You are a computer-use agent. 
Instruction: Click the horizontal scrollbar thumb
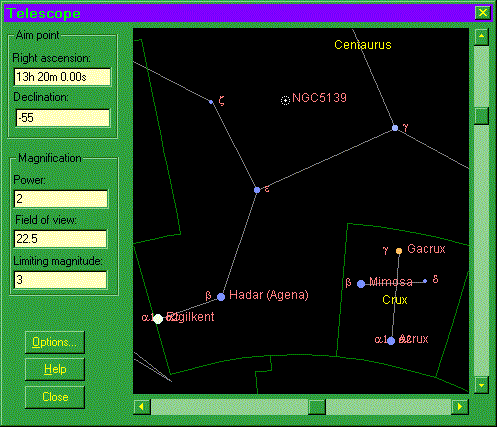tap(317, 407)
